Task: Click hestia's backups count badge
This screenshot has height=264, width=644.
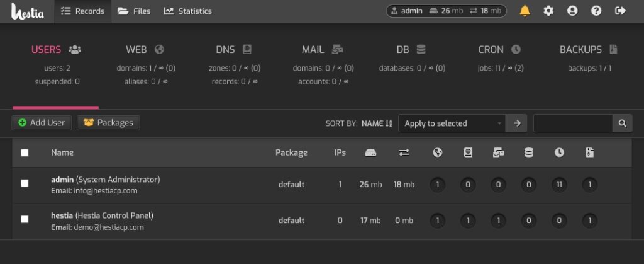Action: 590,221
